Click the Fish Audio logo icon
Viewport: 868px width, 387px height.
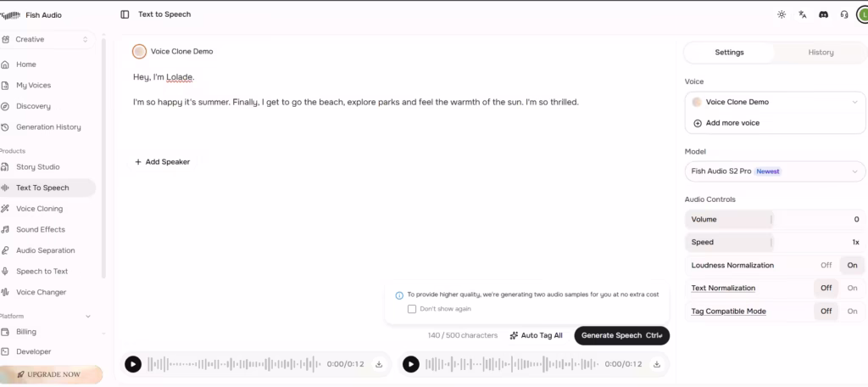[x=10, y=15]
